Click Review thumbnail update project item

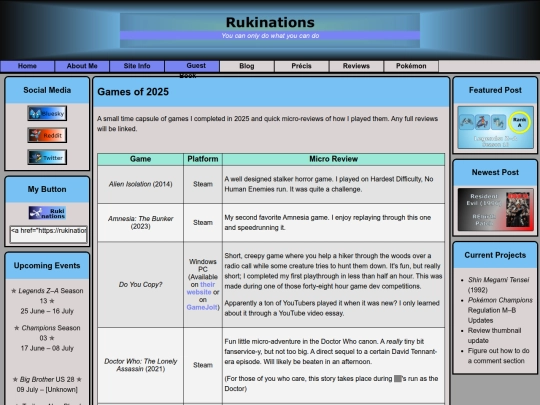point(494,335)
